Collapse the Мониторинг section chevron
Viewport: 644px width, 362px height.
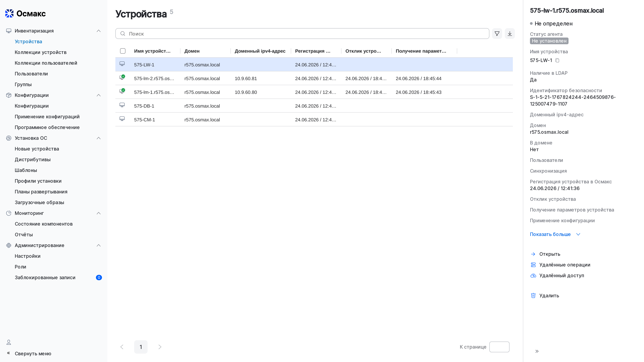[x=99, y=213]
